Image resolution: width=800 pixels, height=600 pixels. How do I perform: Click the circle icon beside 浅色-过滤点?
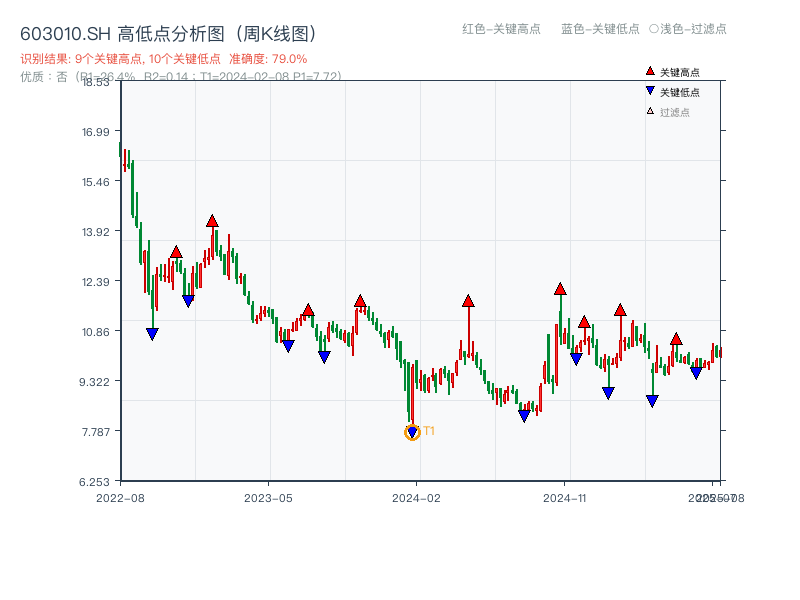click(x=651, y=30)
